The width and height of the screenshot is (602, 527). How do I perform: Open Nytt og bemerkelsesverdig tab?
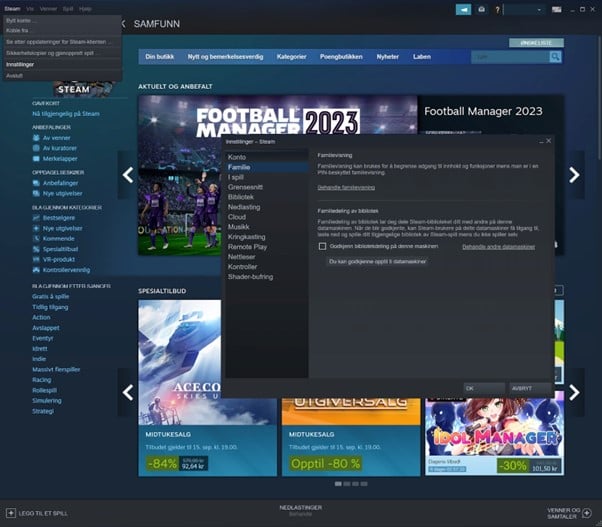click(x=225, y=57)
